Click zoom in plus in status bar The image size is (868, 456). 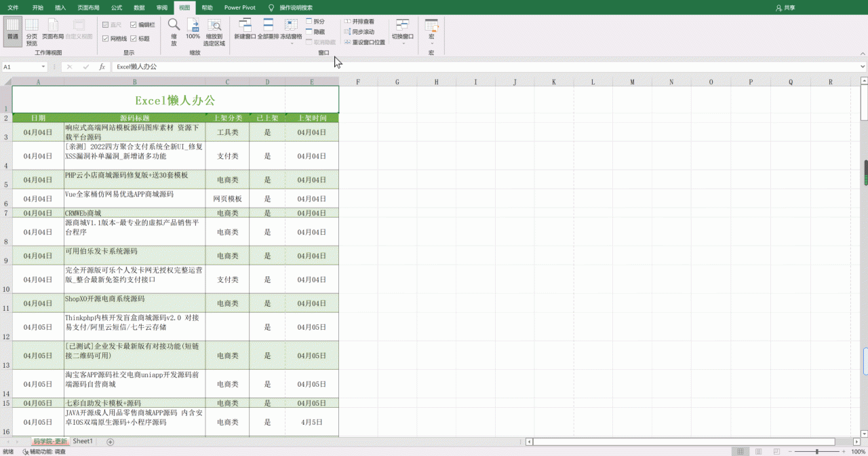[x=844, y=451]
